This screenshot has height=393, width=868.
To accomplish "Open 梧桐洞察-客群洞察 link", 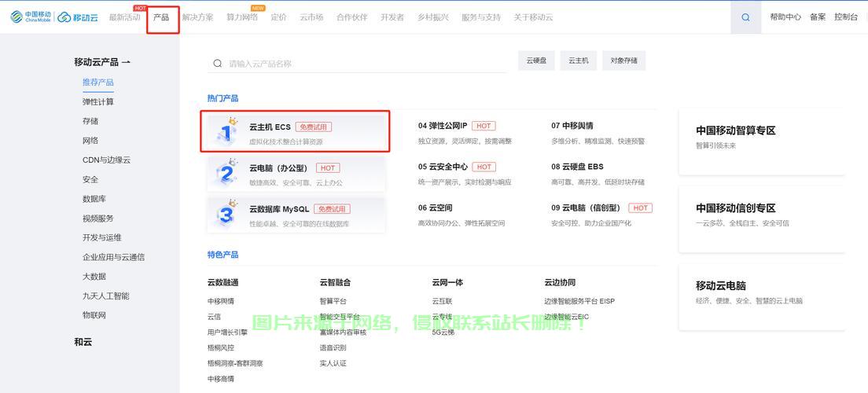I will [x=235, y=363].
